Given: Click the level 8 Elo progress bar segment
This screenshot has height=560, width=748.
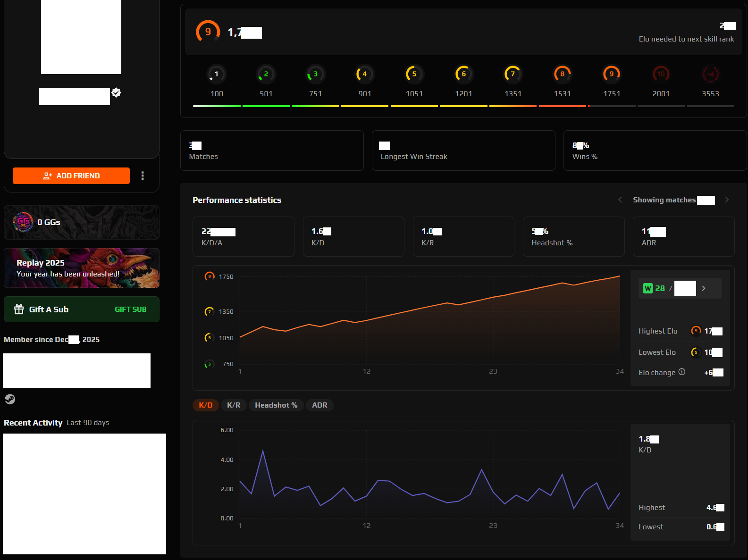Looking at the screenshot, I should pyautogui.click(x=562, y=106).
